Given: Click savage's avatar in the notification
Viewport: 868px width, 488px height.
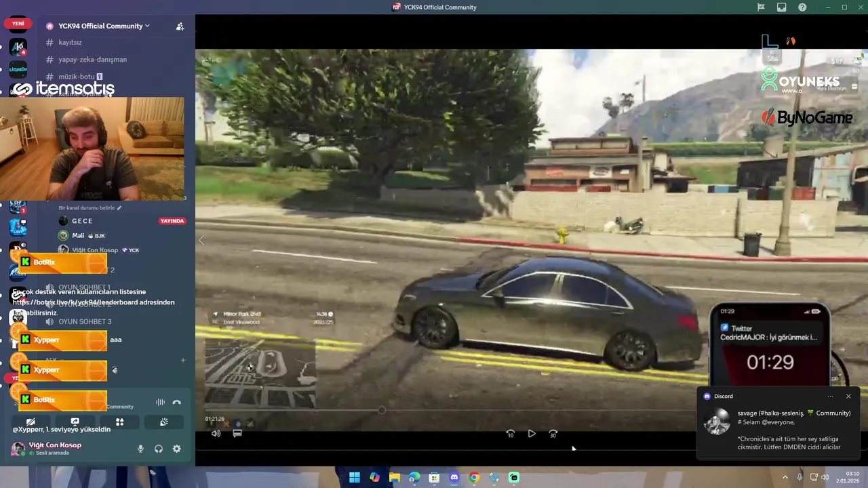Looking at the screenshot, I should [x=717, y=422].
